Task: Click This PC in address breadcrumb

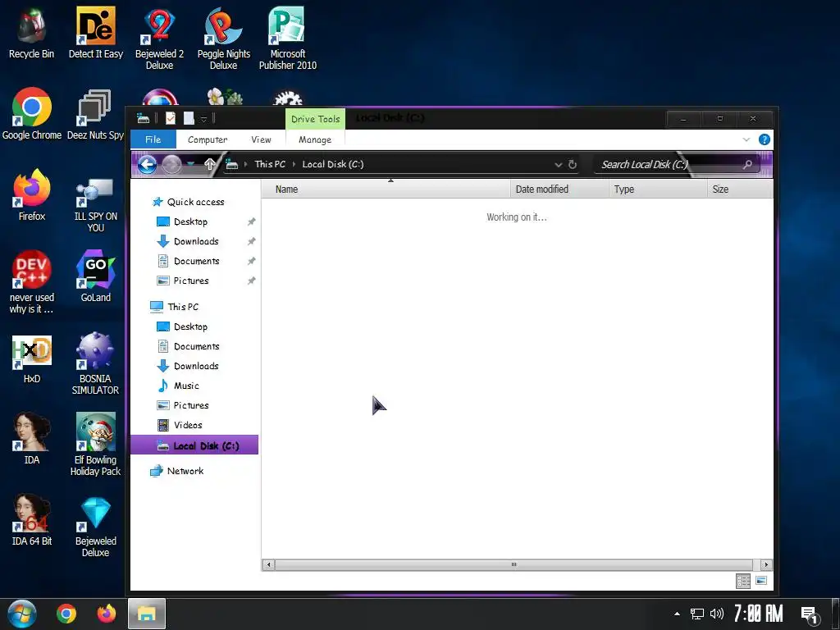Action: [270, 164]
